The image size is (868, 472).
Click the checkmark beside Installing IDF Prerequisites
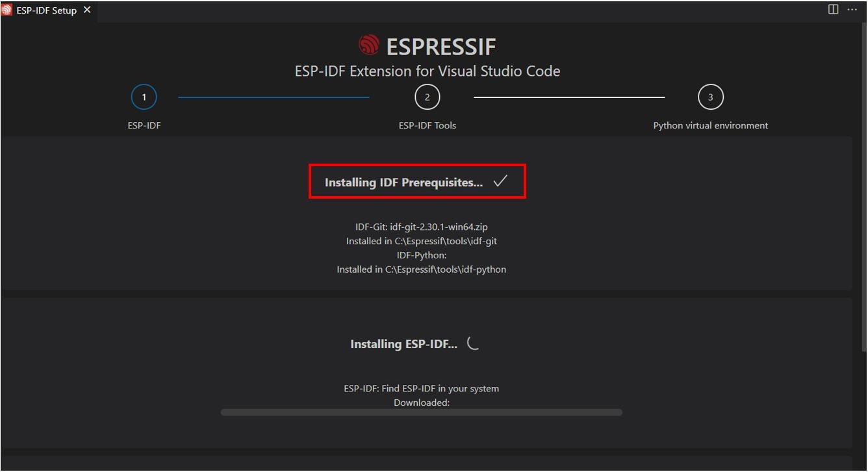coord(500,182)
